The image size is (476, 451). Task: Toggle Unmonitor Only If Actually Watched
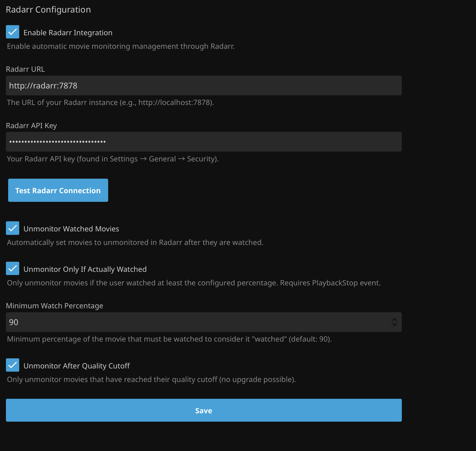point(13,268)
